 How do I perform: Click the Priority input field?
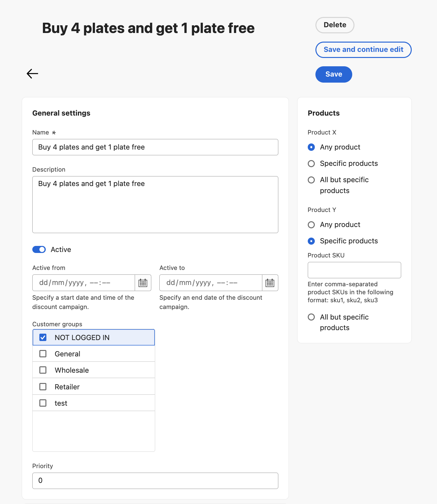[x=155, y=481]
